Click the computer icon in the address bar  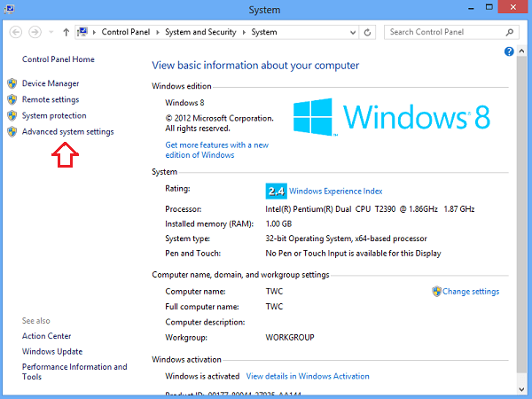pos(82,32)
